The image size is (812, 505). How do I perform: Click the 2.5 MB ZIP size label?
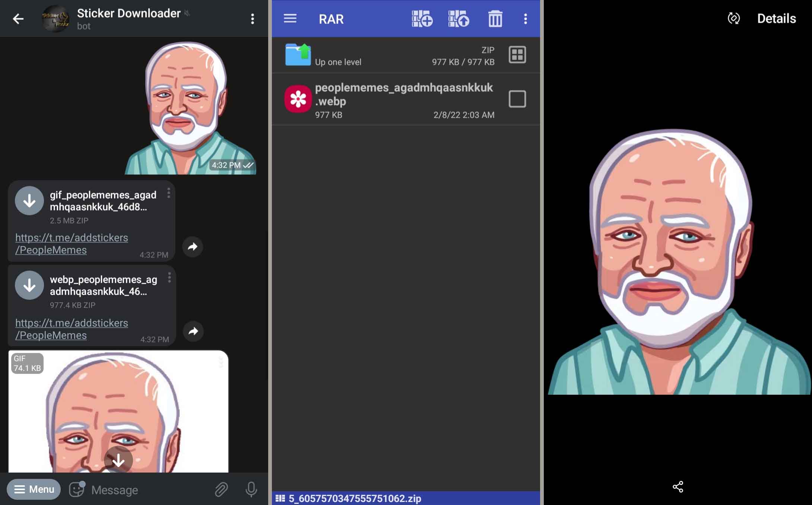click(69, 220)
